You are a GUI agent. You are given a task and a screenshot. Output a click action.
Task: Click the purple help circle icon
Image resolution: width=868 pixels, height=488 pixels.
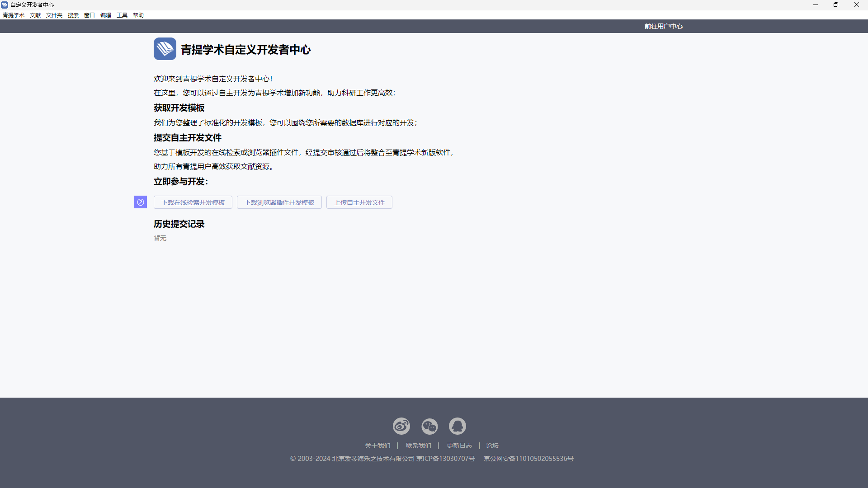[141, 202]
